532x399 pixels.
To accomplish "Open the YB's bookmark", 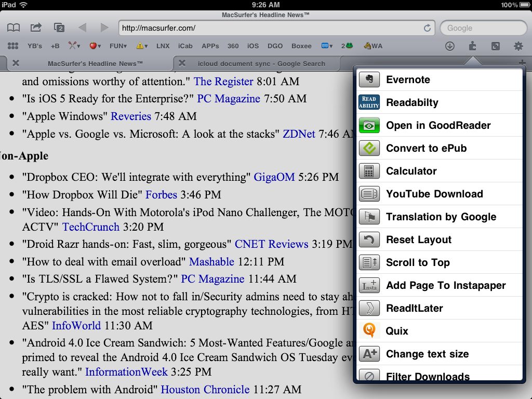I will (35, 46).
